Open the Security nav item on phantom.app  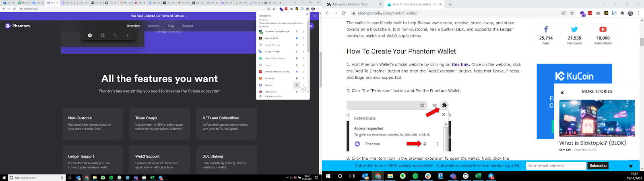[154, 26]
